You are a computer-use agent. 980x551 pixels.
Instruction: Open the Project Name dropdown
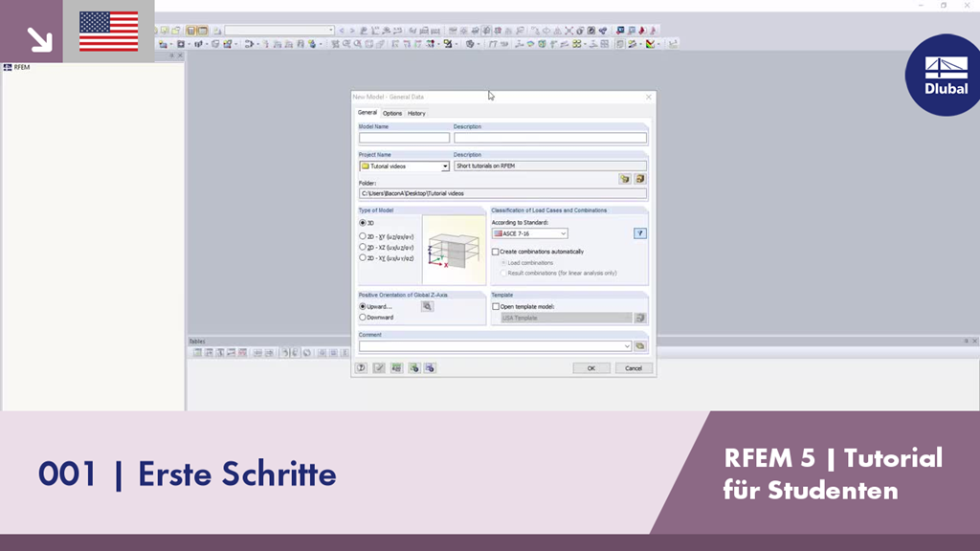click(445, 166)
